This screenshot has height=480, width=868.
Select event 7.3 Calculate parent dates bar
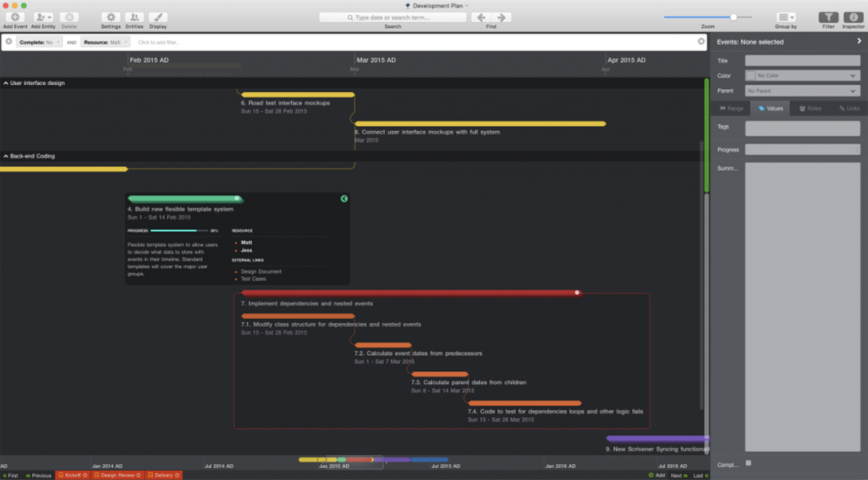pos(439,374)
